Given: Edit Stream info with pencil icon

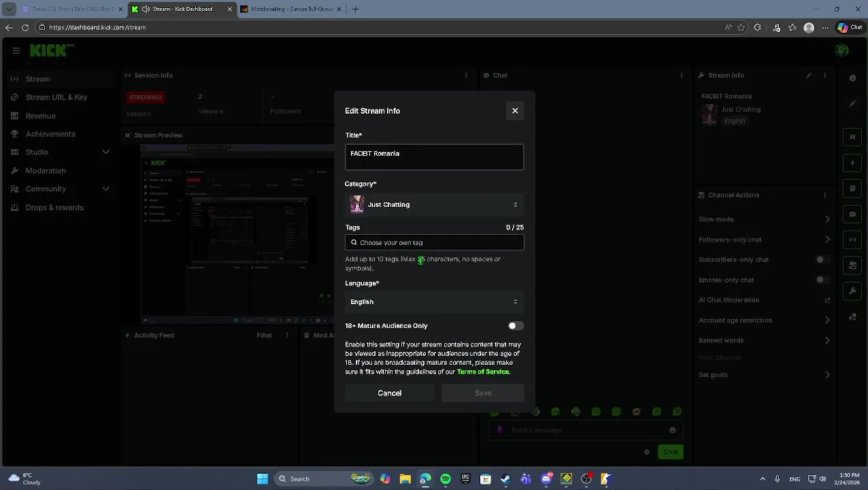Looking at the screenshot, I should click(x=809, y=75).
